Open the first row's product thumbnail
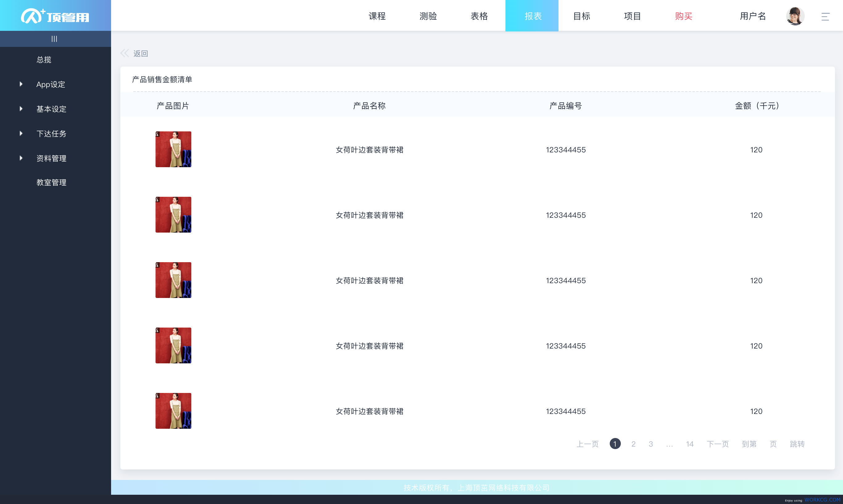The image size is (843, 504). pos(173,149)
